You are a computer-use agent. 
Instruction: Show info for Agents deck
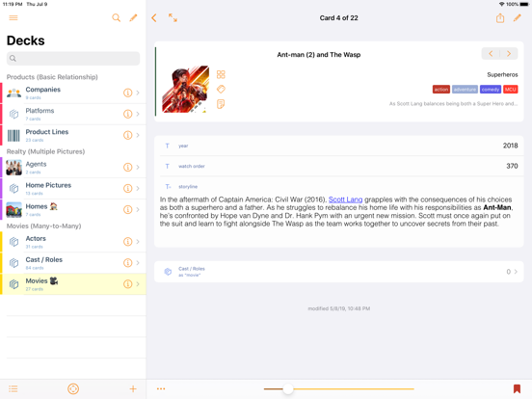point(127,168)
